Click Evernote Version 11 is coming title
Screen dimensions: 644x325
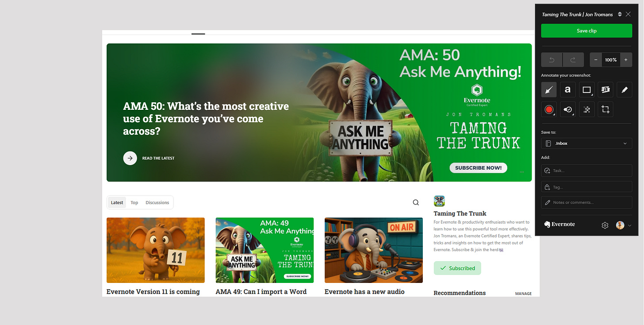tap(153, 292)
